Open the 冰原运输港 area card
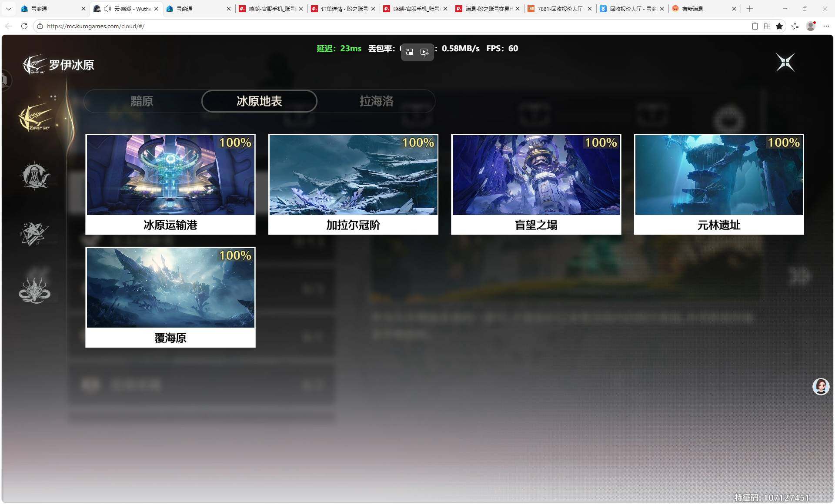 pos(170,184)
